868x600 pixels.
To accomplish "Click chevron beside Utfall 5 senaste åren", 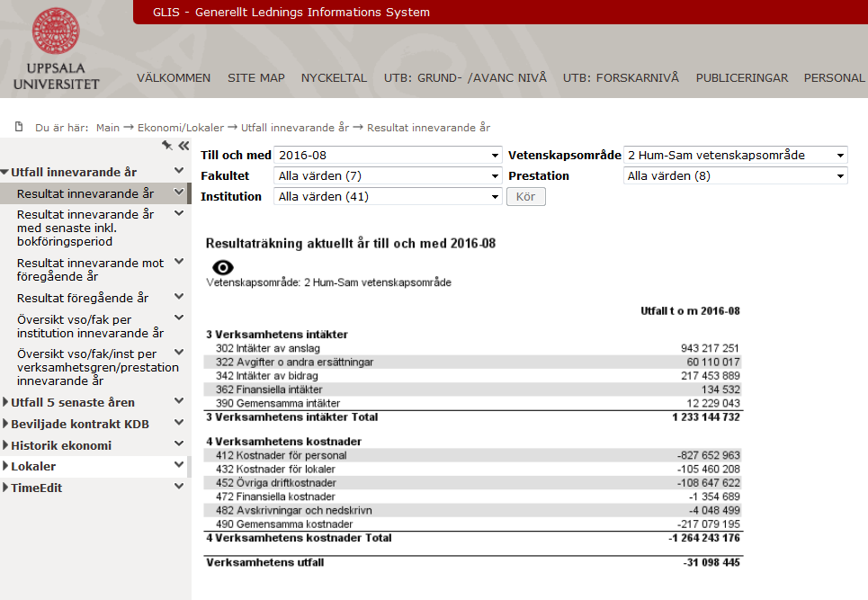I will pyautogui.click(x=179, y=400).
